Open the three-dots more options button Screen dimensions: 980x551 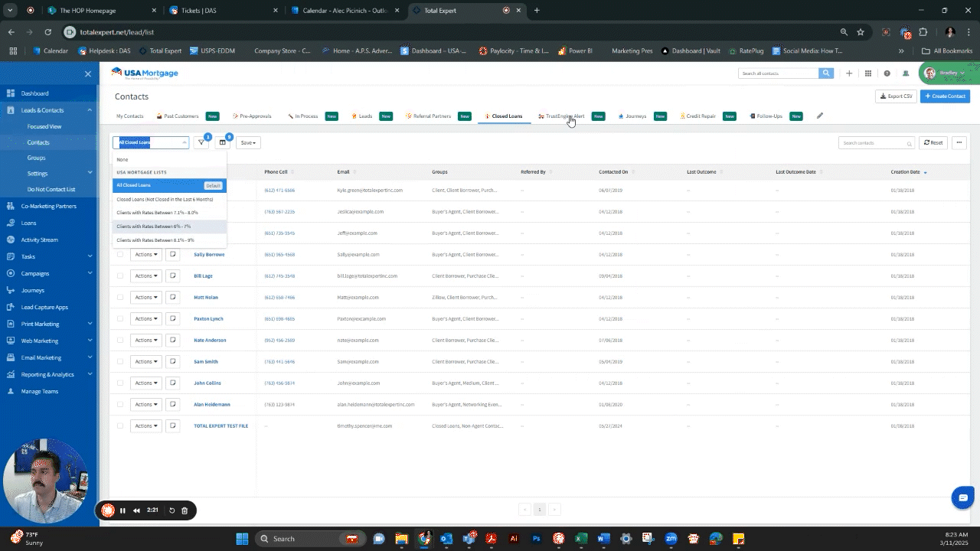pos(959,143)
